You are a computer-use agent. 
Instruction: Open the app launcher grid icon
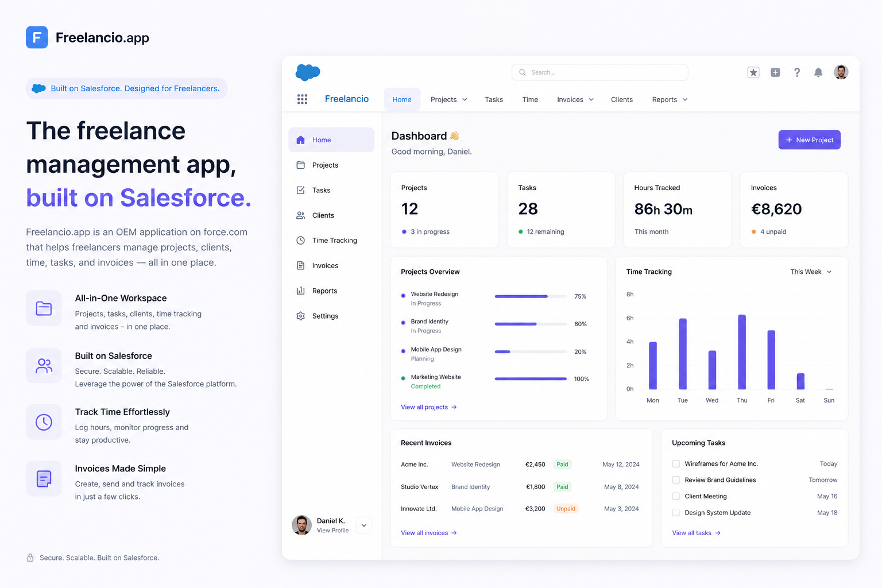302,99
